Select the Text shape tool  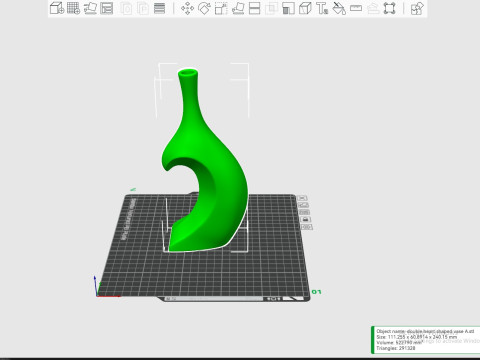tap(322, 8)
